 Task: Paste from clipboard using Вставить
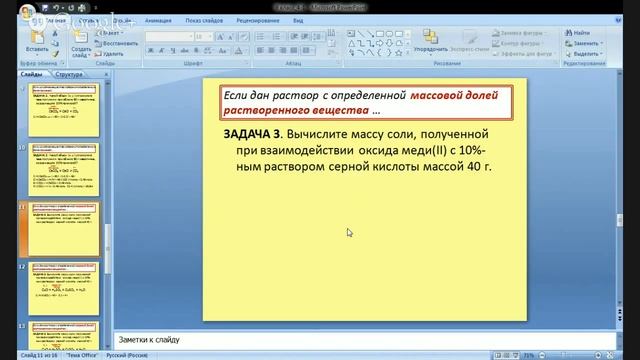37,43
